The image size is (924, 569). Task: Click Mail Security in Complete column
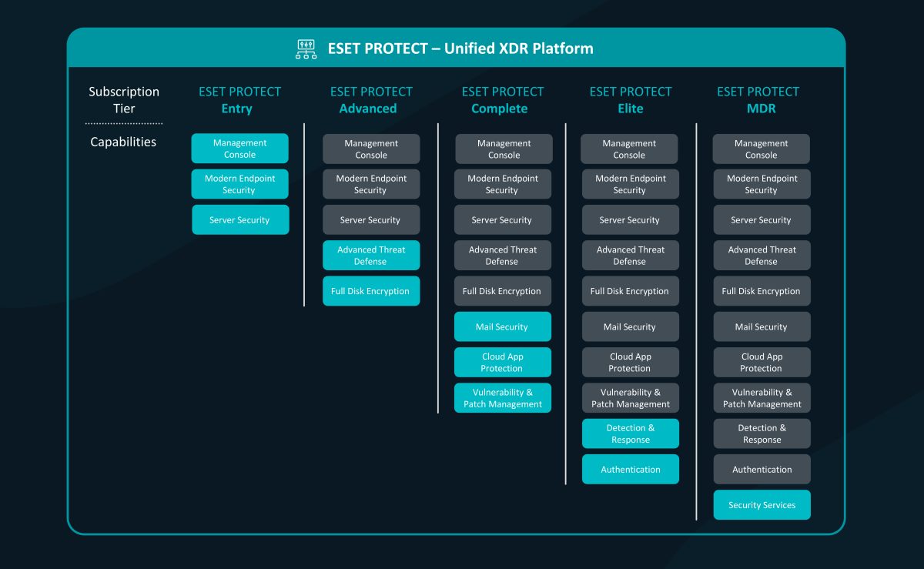coord(502,326)
